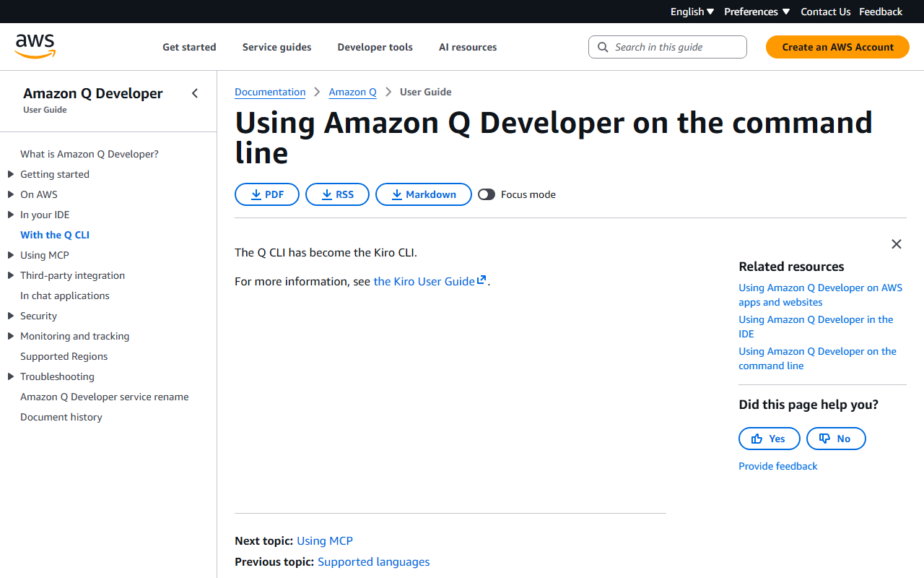924x578 pixels.
Task: Open Using Amazon Q Developer in the IDE
Action: [x=816, y=327]
